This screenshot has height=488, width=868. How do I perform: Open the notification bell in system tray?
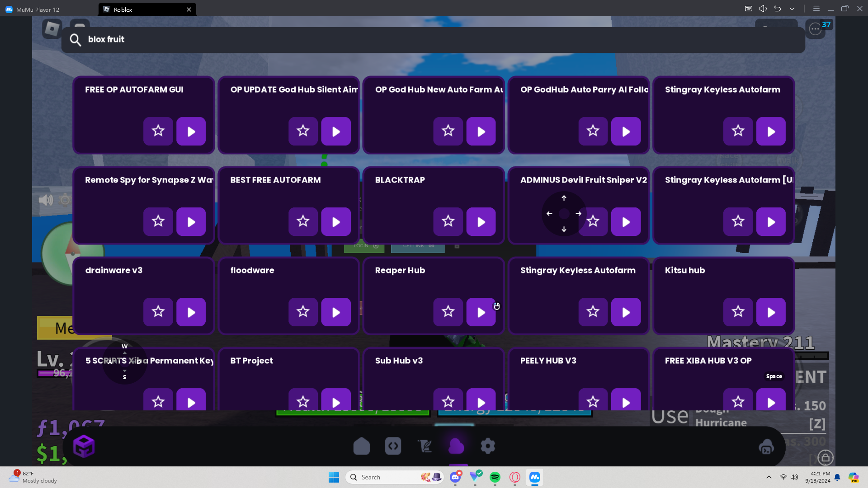pos(837,477)
